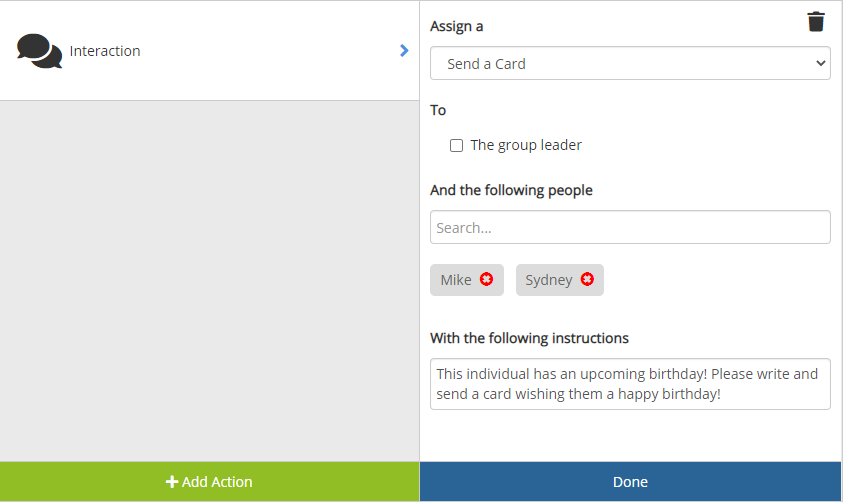Select the Interaction action row label

105,51
